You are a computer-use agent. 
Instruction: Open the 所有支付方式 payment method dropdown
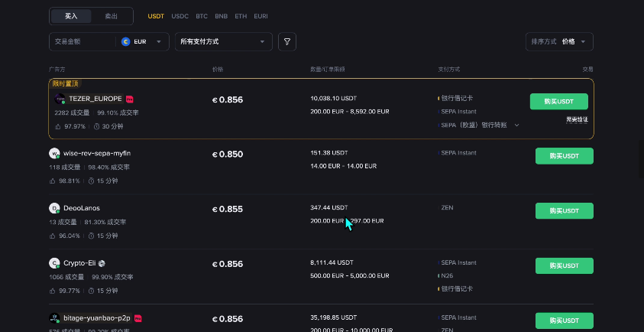(x=223, y=42)
